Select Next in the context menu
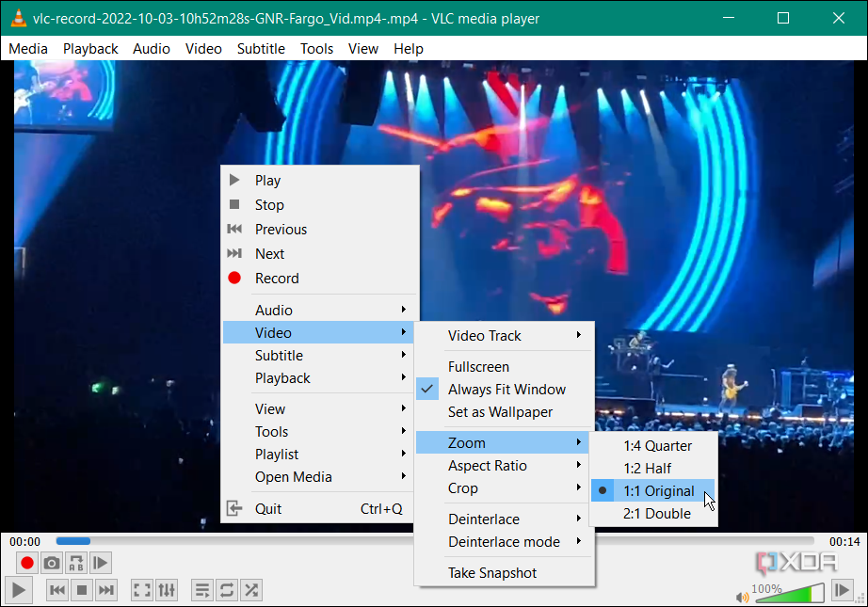This screenshot has width=868, height=607. tap(319, 253)
